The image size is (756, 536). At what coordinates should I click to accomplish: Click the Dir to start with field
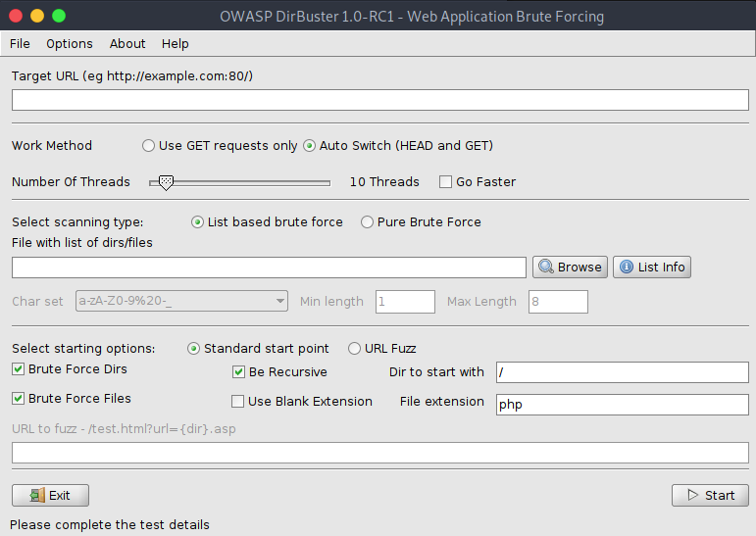[623, 372]
